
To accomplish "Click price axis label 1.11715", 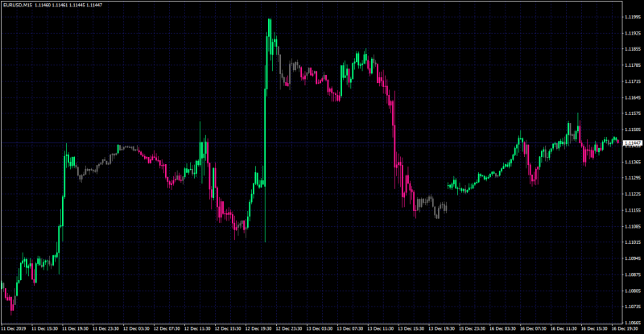I will (x=633, y=82).
